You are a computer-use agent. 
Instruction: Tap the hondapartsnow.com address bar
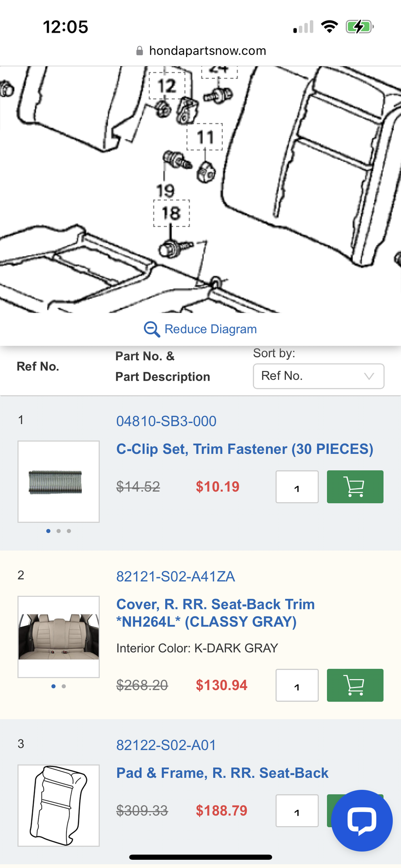[x=207, y=51]
